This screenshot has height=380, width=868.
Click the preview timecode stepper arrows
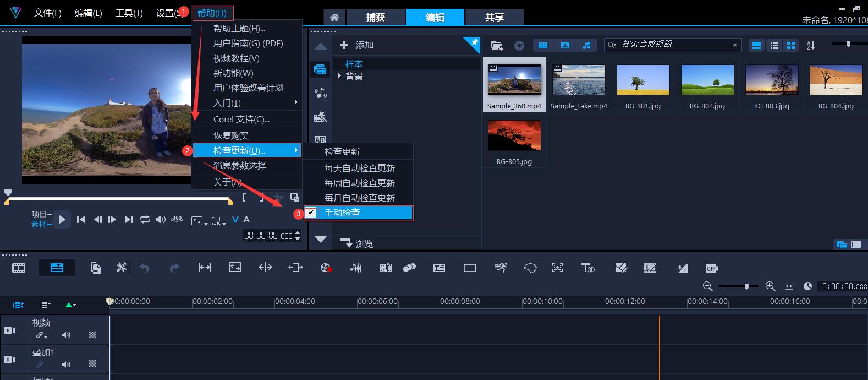click(298, 236)
